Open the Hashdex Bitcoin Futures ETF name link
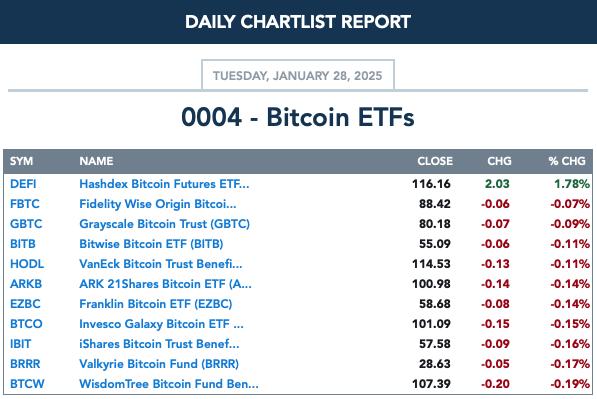This screenshot has height=399, width=597. [x=164, y=184]
